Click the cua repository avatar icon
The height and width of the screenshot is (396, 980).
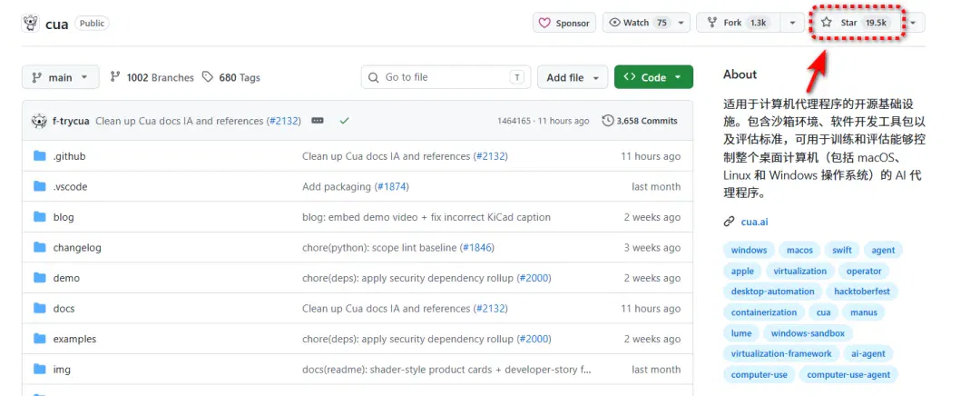(x=31, y=24)
